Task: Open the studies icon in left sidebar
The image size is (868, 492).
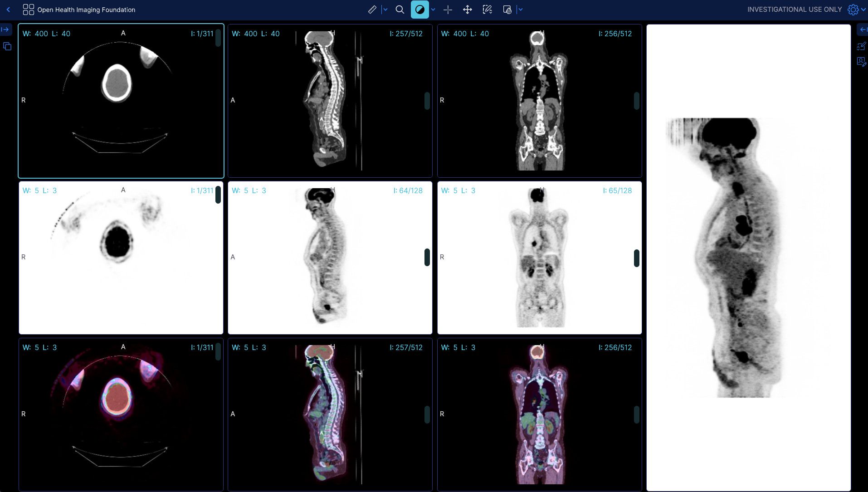Action: click(x=7, y=46)
